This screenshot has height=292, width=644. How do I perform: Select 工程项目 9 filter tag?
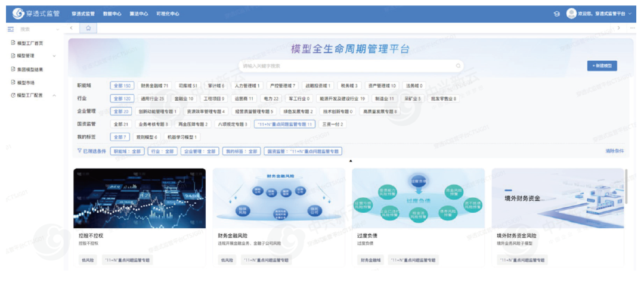(x=214, y=98)
